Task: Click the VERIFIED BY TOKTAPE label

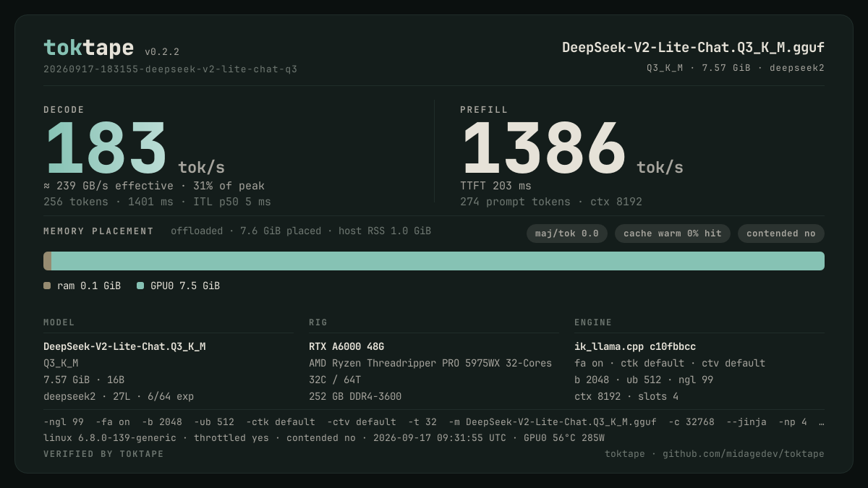Action: click(x=103, y=454)
